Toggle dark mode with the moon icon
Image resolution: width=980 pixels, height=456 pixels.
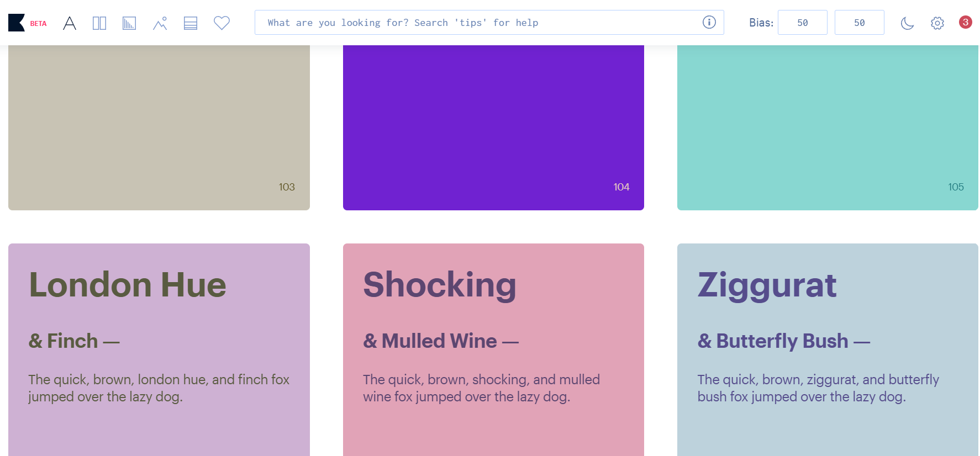pyautogui.click(x=907, y=23)
